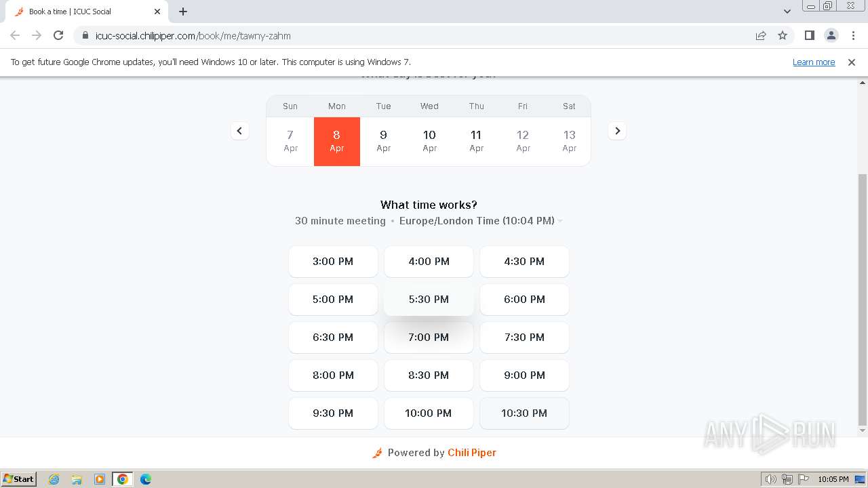Open the tab search dropdown
The image size is (868, 488).
tap(787, 12)
